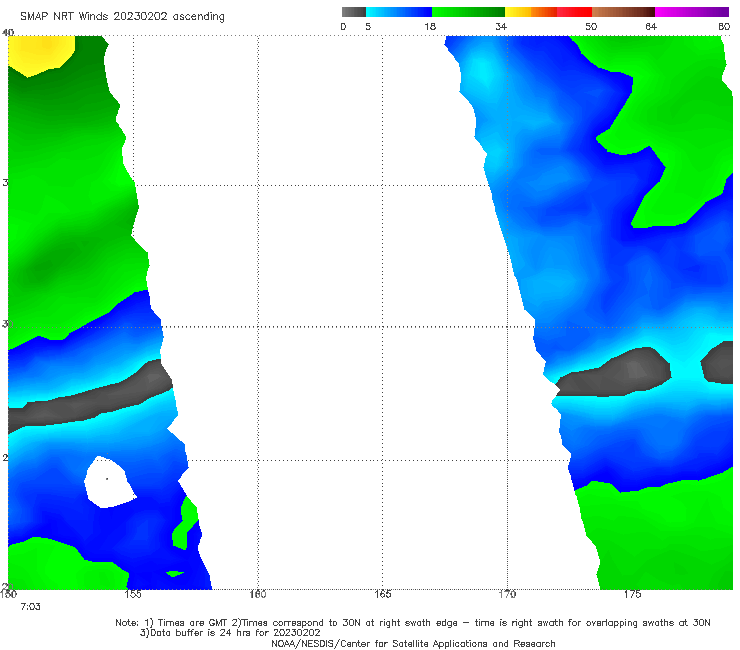Click the longitude axis label '155'

pos(133,594)
